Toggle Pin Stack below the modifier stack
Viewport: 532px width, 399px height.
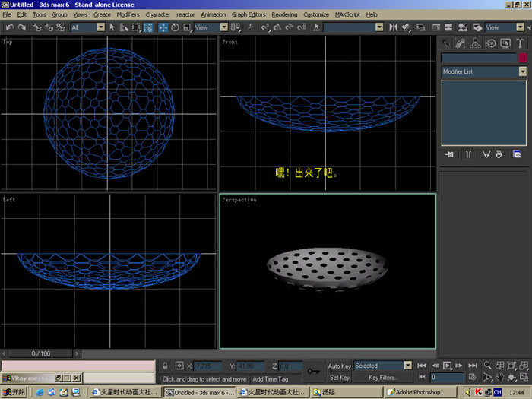449,155
